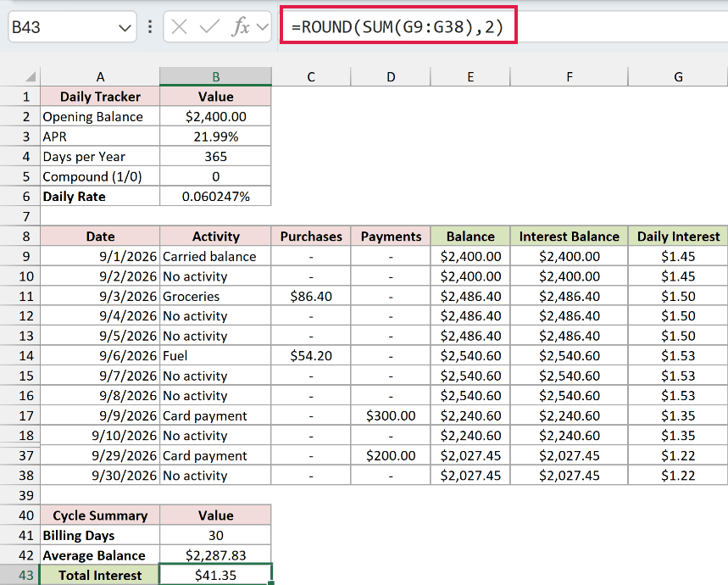Viewport: 728px width, 585px height.
Task: Click the 'Daily Rate' label cell
Action: 100,197
